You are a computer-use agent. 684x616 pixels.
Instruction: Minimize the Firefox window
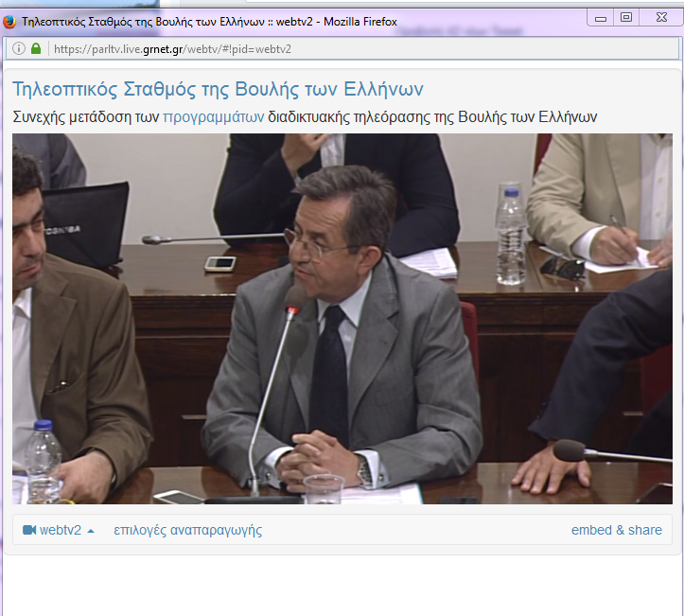601,18
